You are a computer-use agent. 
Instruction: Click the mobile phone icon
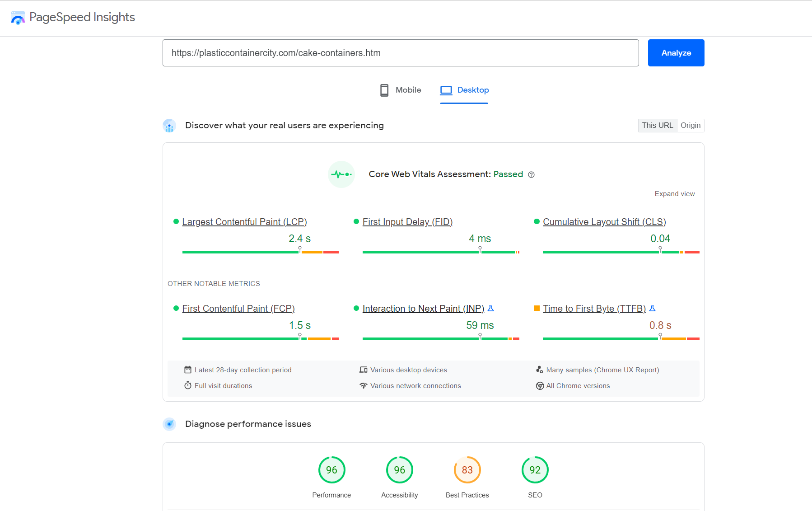(x=384, y=90)
